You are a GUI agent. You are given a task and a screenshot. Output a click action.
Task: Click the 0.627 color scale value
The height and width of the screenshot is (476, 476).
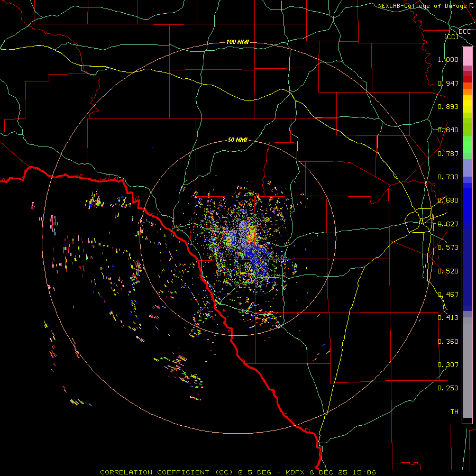click(448, 224)
